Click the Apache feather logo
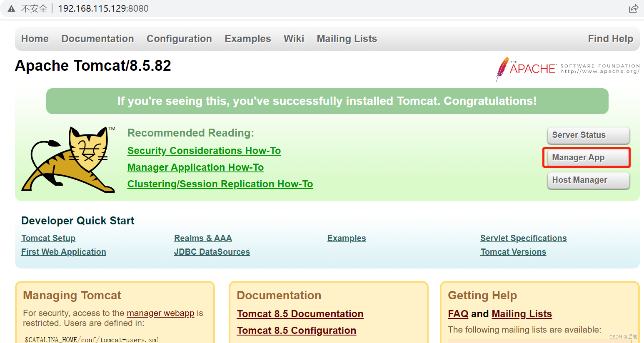Screen dimensions: 644x343 (502, 69)
